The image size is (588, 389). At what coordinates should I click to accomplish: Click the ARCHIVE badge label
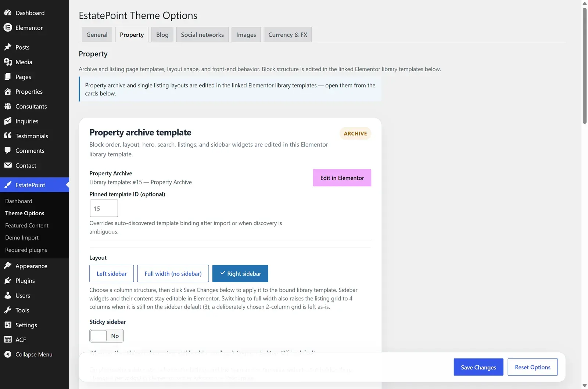coord(355,133)
